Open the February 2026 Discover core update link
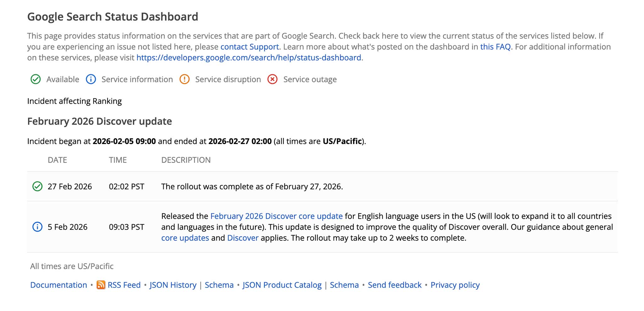The height and width of the screenshot is (311, 644). [276, 216]
